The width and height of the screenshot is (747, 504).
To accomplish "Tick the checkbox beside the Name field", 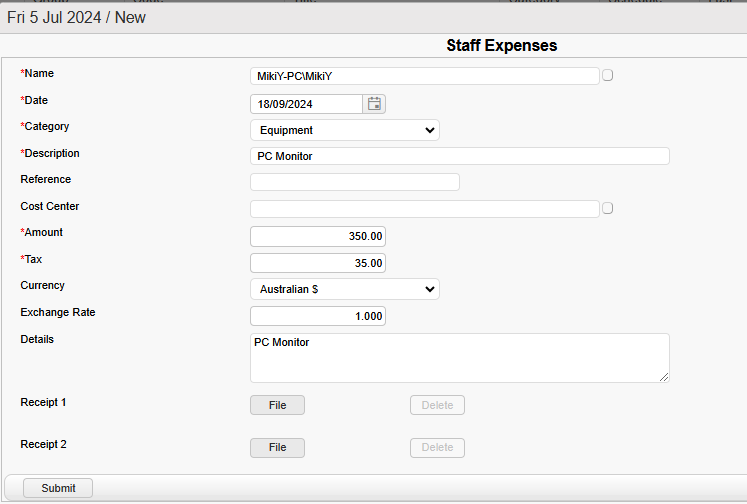I will click(607, 75).
